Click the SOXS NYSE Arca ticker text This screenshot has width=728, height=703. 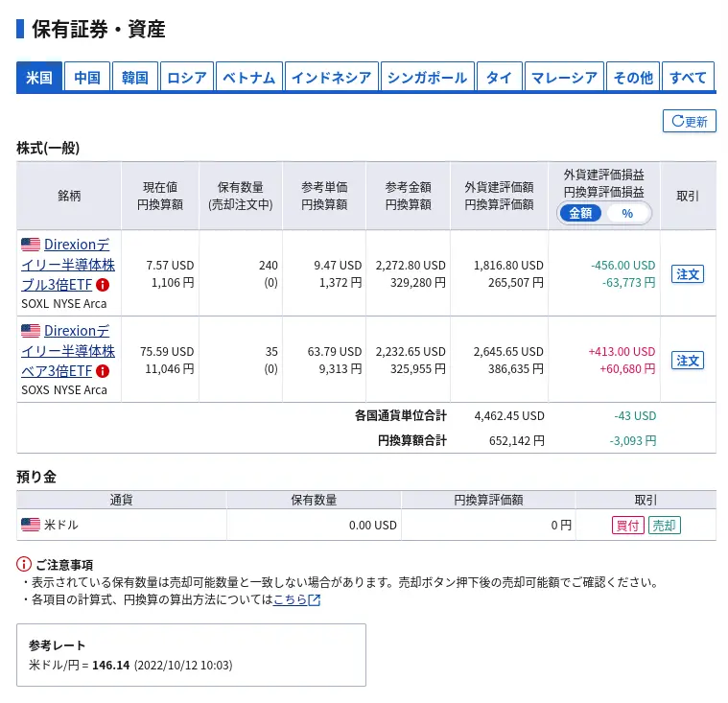pos(64,390)
